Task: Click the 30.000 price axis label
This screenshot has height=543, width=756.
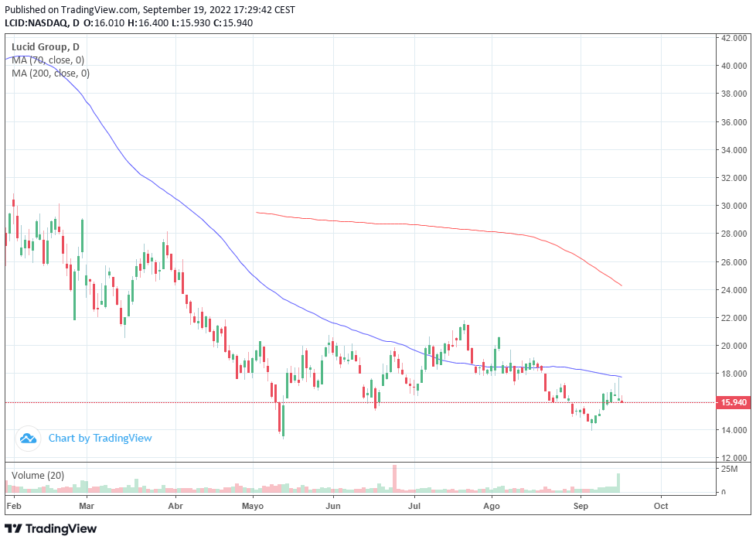Action: 734,206
